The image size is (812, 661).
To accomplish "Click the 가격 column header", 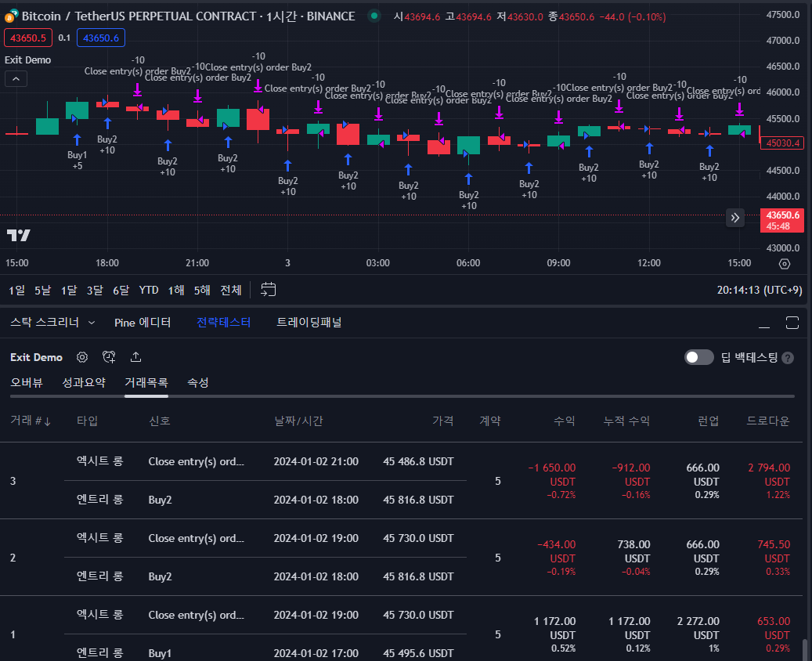I will click(442, 421).
